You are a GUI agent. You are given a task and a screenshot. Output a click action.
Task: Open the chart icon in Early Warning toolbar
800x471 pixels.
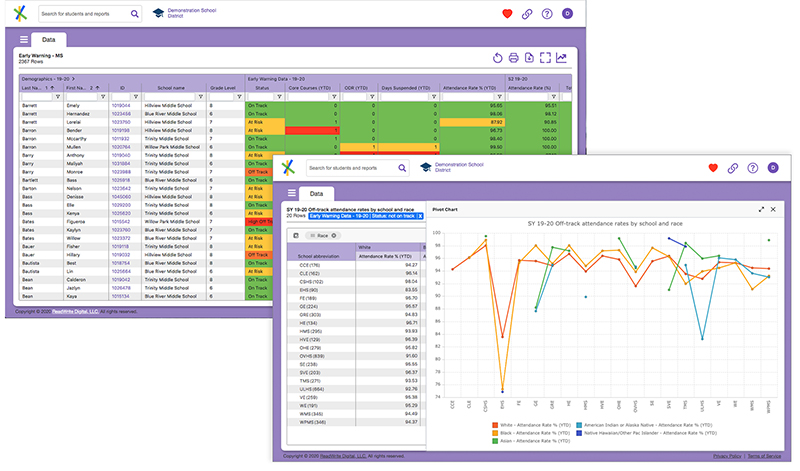pyautogui.click(x=561, y=58)
